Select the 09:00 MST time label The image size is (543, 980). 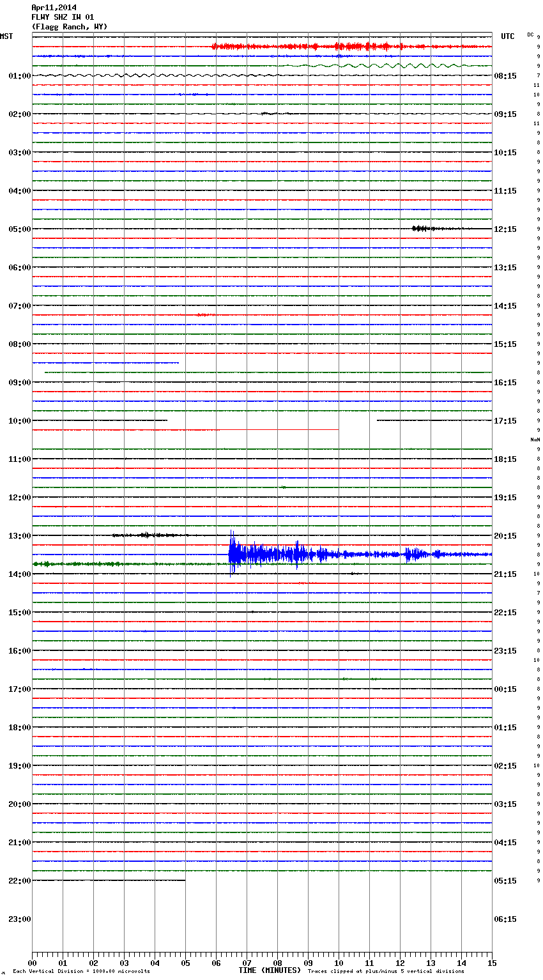click(20, 383)
